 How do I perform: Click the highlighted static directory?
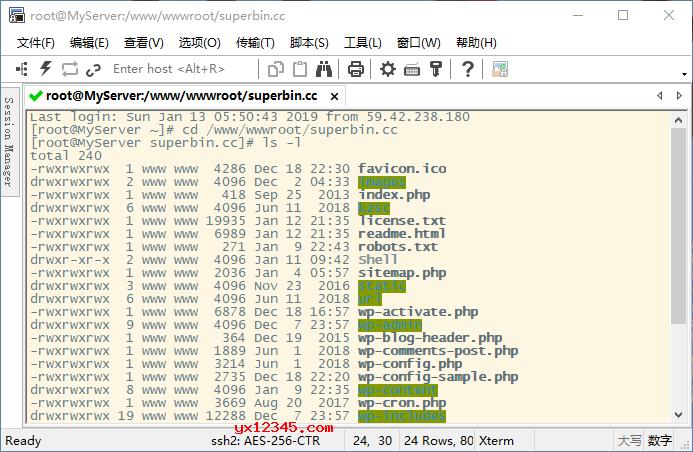click(382, 286)
